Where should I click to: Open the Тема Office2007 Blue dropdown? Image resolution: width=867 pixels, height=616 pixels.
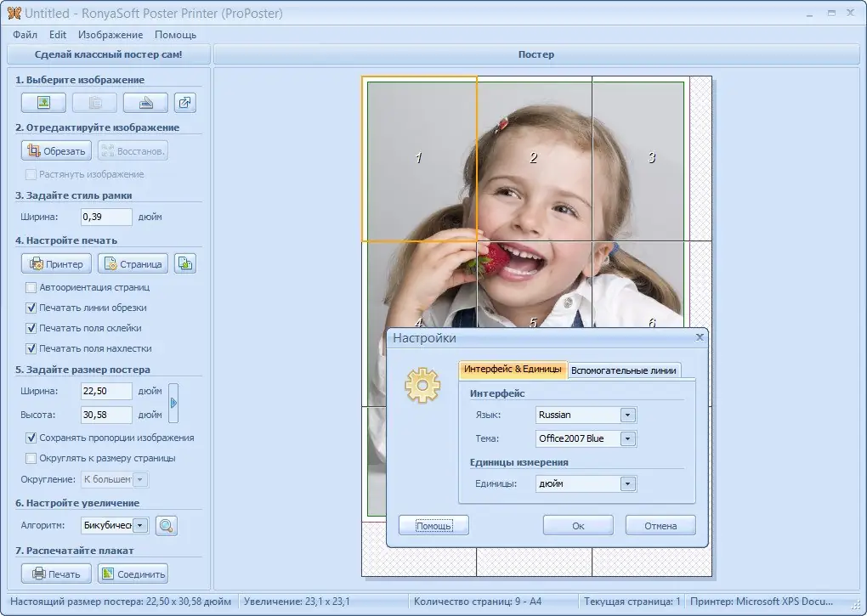627,438
